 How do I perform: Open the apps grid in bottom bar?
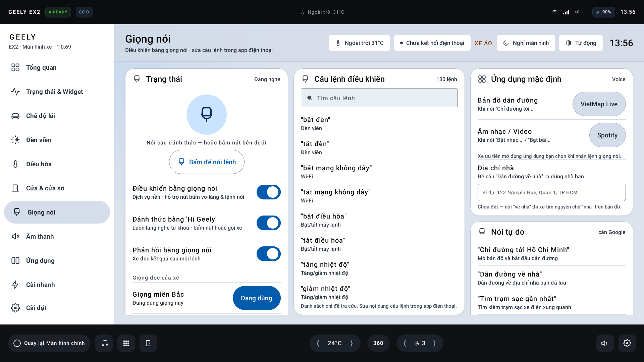tap(126, 343)
